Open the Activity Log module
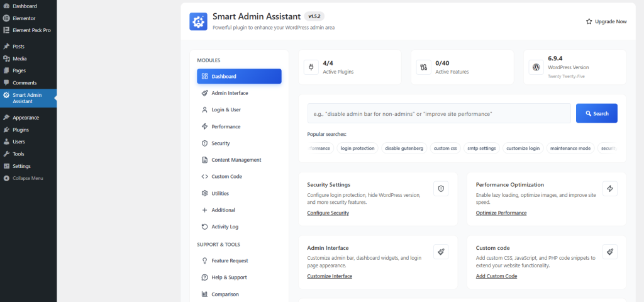Viewport: 644px width, 302px height. [239, 226]
